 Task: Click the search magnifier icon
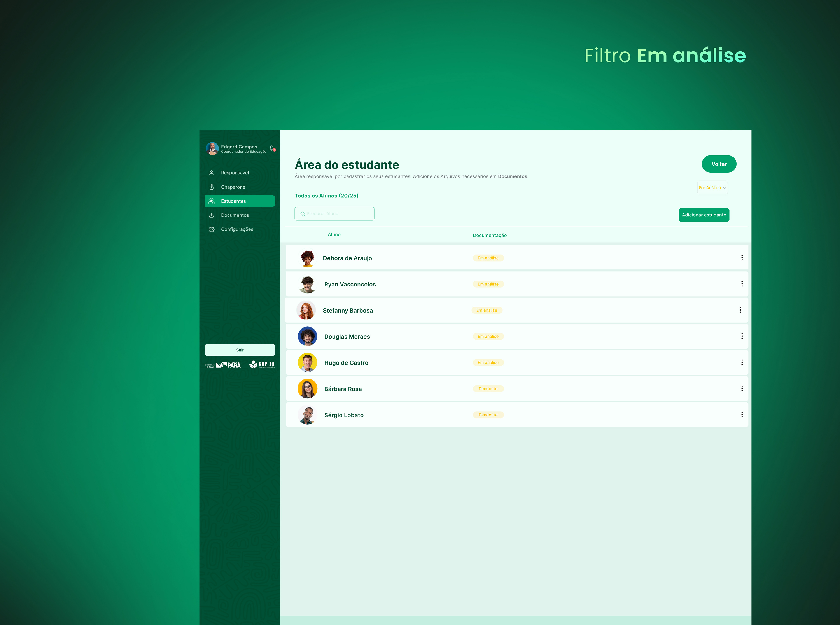[302, 214]
